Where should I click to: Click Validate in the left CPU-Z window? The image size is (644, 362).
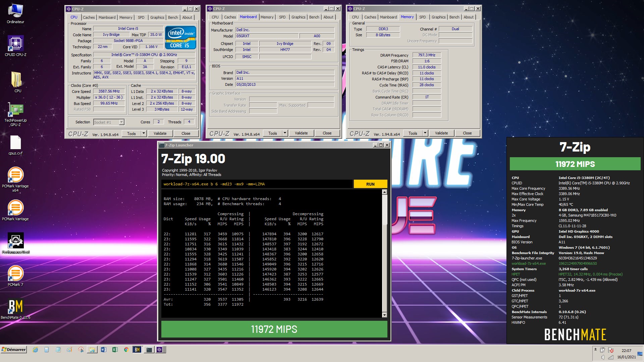coord(160,133)
